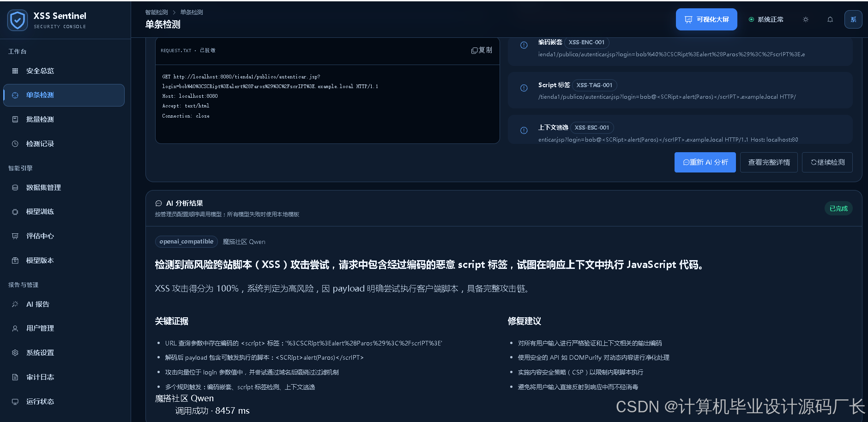Open the user avatar menu labelled 系
The image size is (868, 422).
(x=853, y=19)
